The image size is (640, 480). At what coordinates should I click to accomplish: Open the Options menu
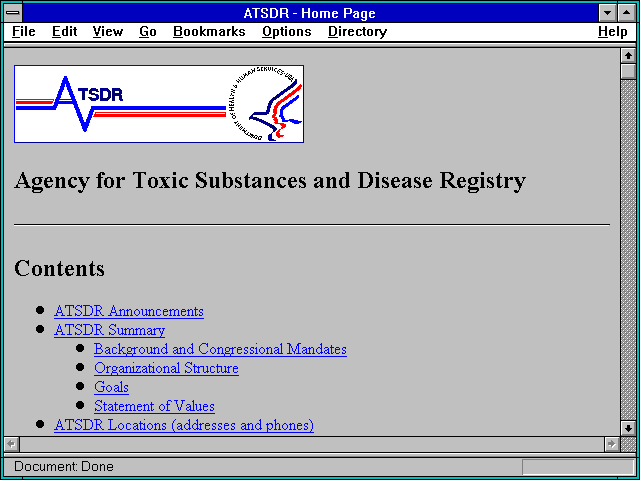[x=287, y=32]
